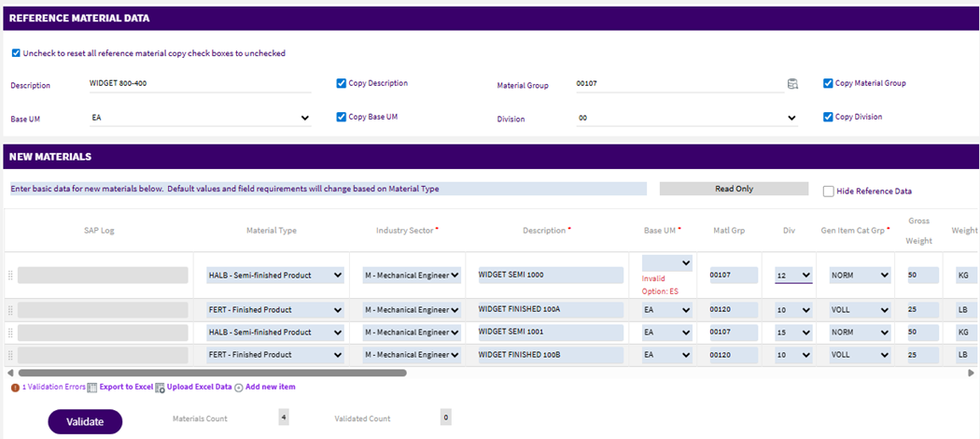Click the Invalid Option: ES error text
The height and width of the screenshot is (439, 980).
[660, 285]
